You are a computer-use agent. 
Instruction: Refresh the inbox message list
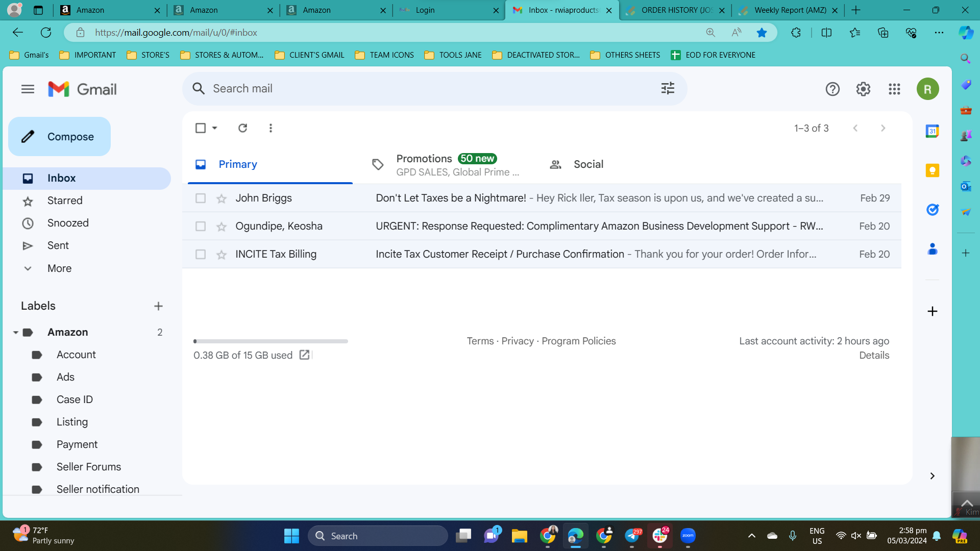coord(242,128)
